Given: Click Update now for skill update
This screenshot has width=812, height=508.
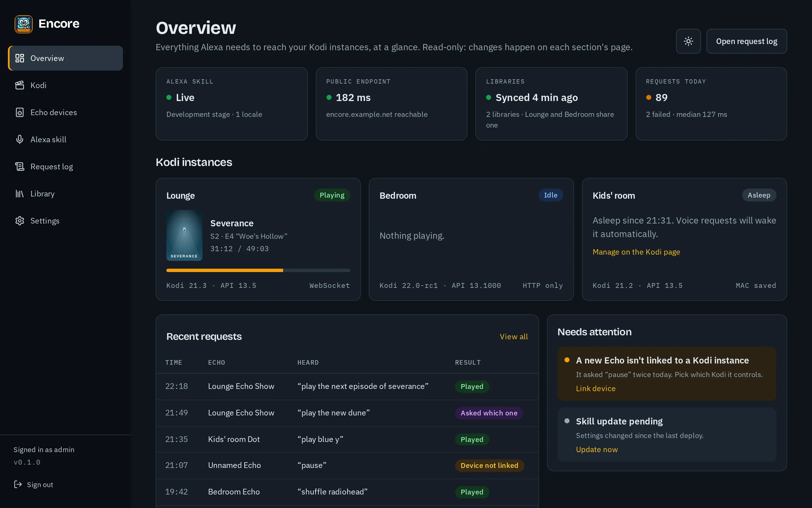Looking at the screenshot, I should tap(597, 449).
